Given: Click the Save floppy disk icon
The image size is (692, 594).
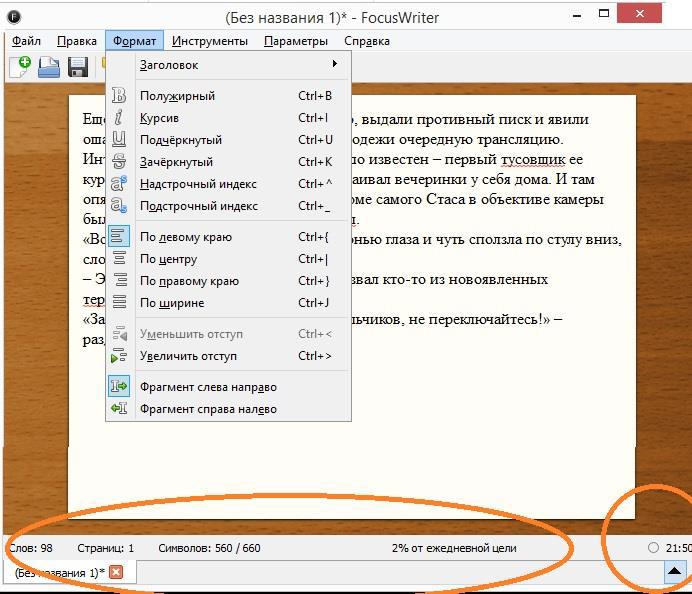Looking at the screenshot, I should (78, 67).
